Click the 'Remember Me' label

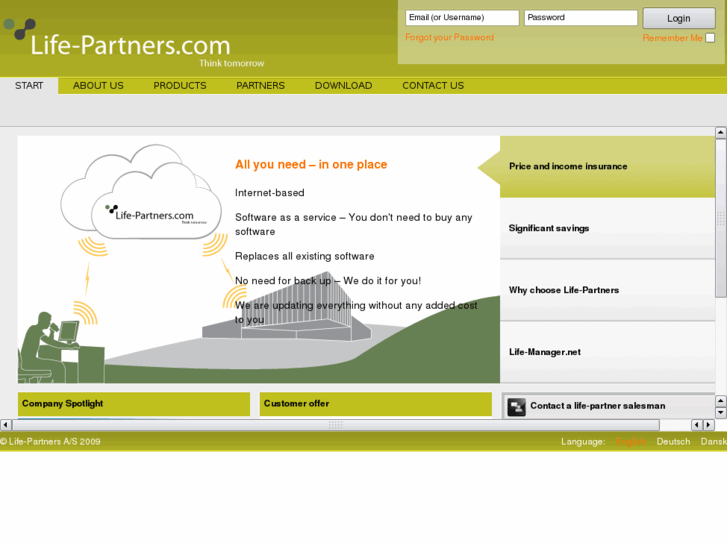click(x=672, y=38)
